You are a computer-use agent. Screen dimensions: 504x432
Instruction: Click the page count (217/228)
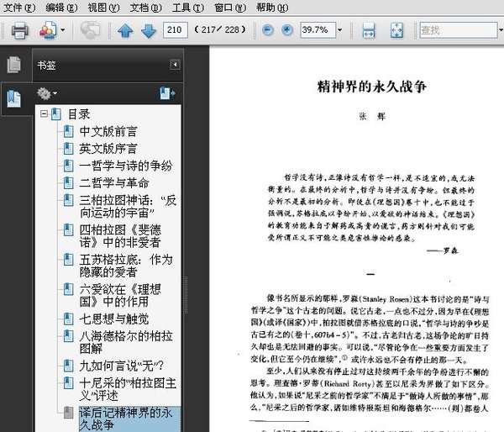220,30
